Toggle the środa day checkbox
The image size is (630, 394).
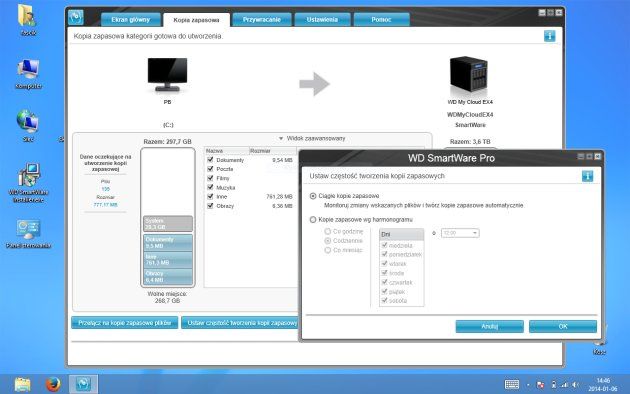pyautogui.click(x=384, y=273)
